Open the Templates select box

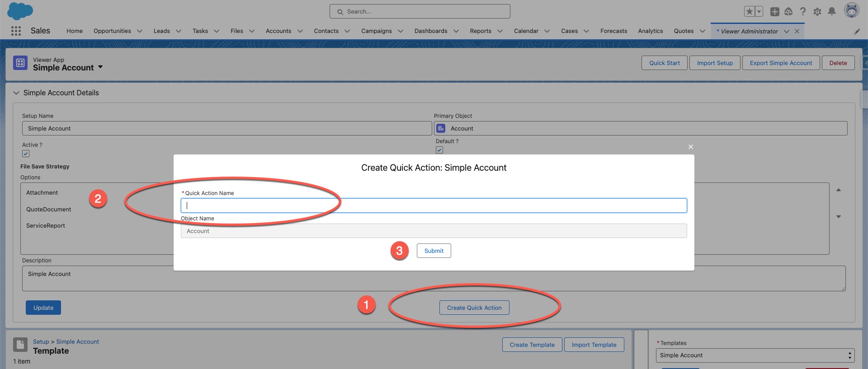[x=755, y=355]
